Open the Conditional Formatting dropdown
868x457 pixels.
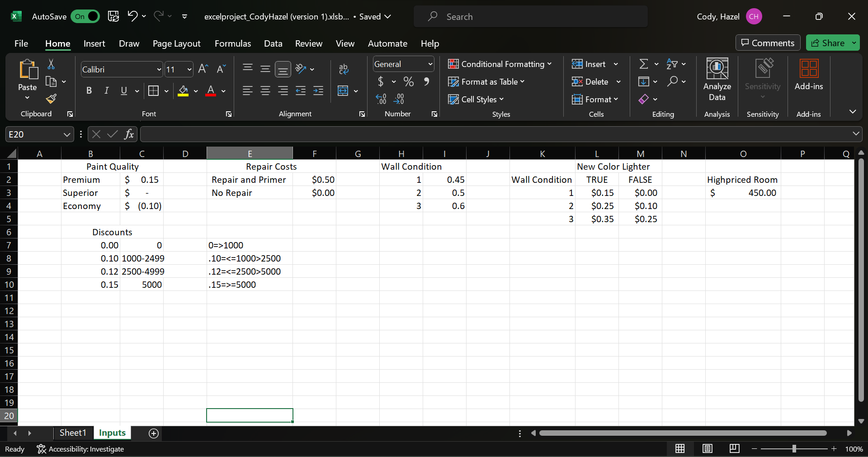point(500,64)
